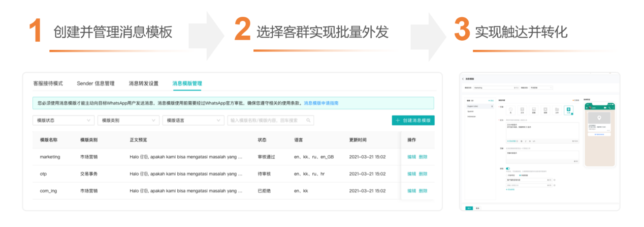Select the location header type icon
Image resolution: width=644 pixels, height=227 pixels.
568,109
